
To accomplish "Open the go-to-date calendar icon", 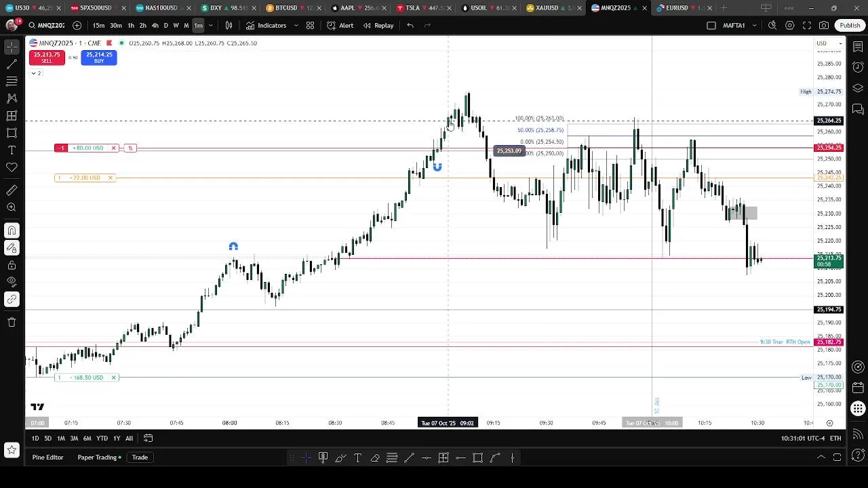I will 148,439.
